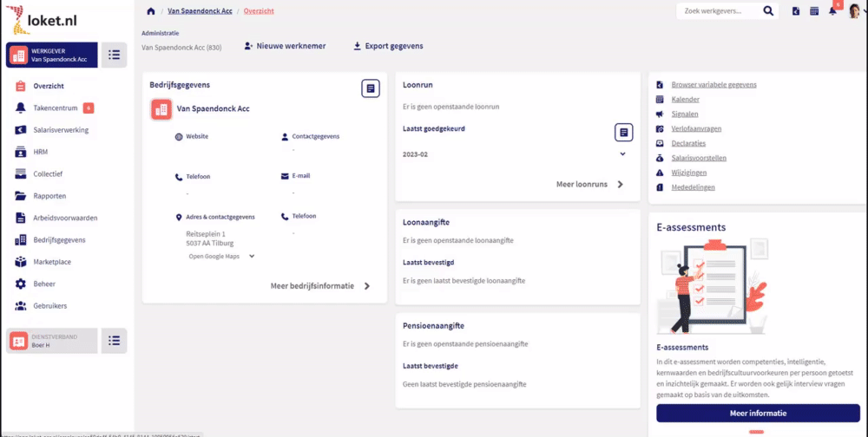Screen dimensions: 868x437
Task: Open the Verlofaanvragen link
Action: [696, 128]
